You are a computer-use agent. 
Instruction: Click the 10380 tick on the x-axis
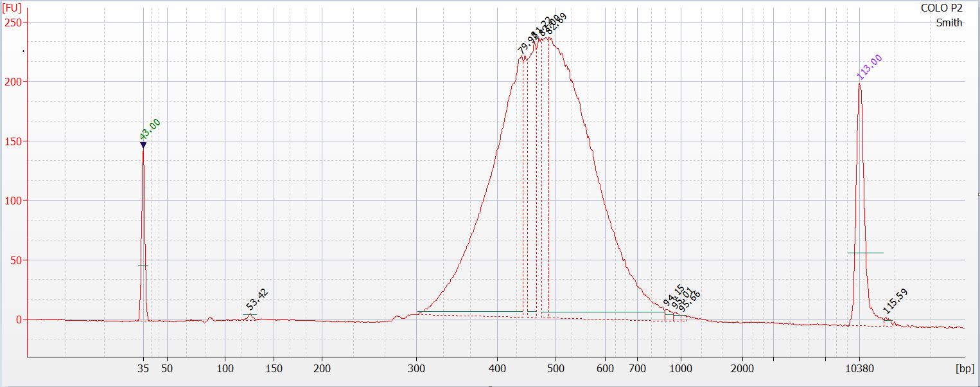859,369
